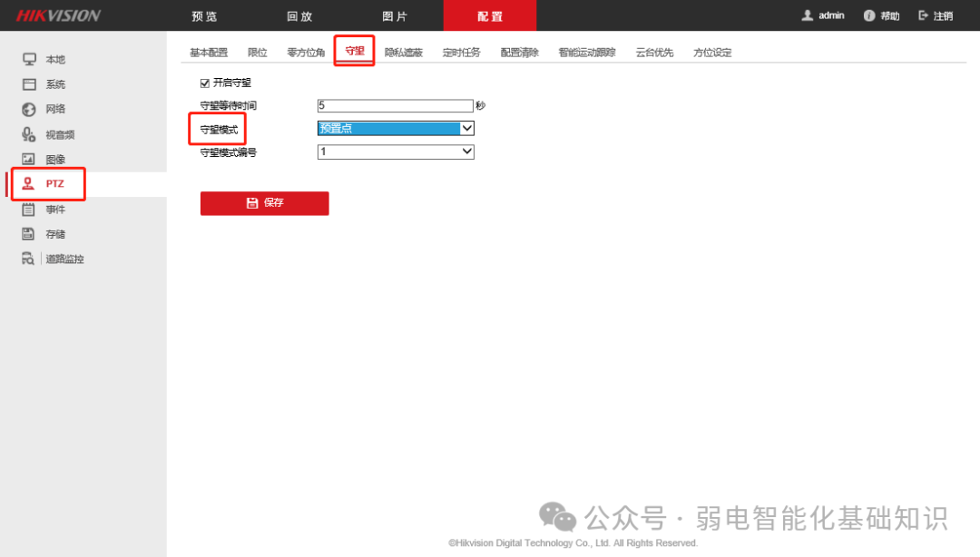The image size is (980, 557).
Task: Click the 守望等待时间 label text
Action: [x=228, y=105]
